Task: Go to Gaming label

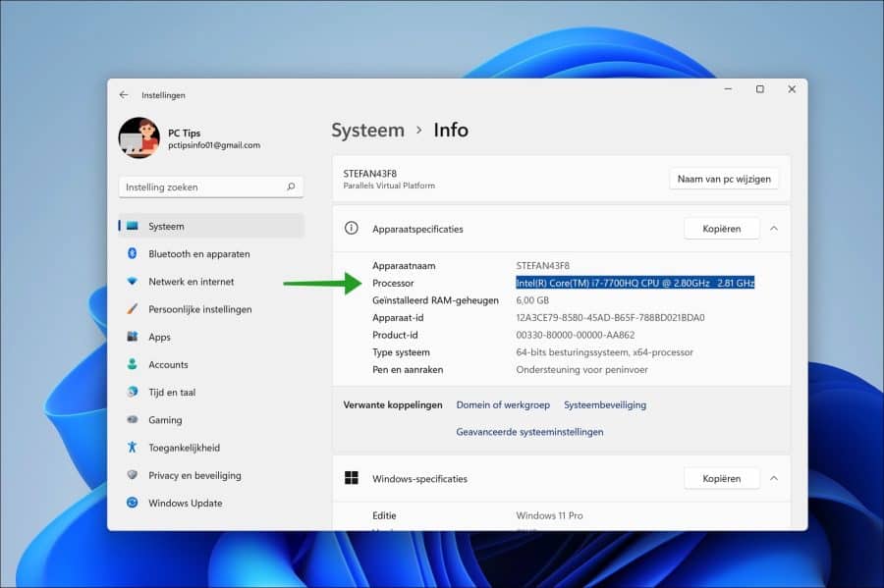Action: coord(165,420)
